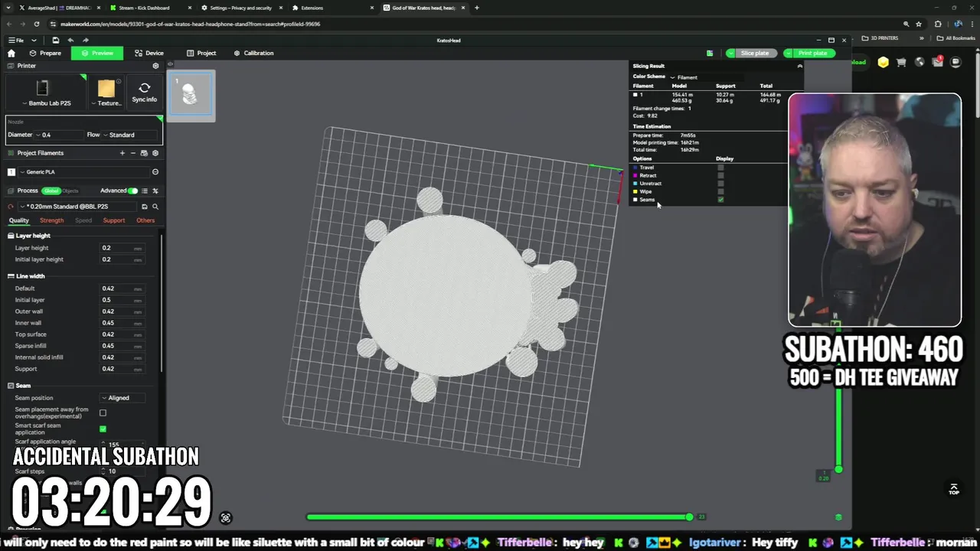
Task: Open process settings list icon
Action: tap(145, 191)
